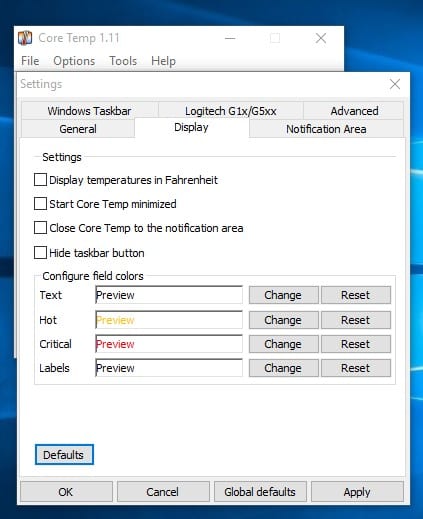
Task: Reset the Labels field color
Action: pos(356,368)
